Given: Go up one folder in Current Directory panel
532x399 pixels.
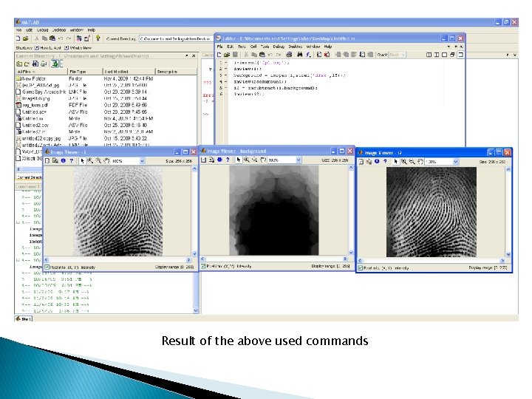Looking at the screenshot, I should click(19, 64).
